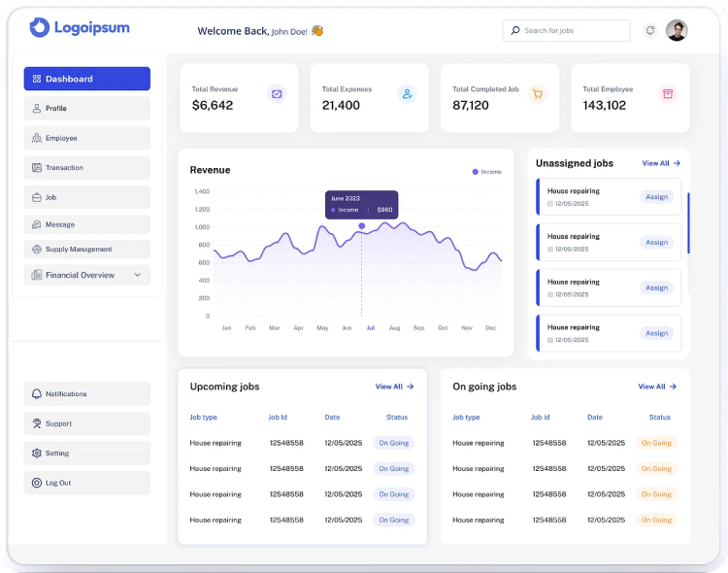728x573 pixels.
Task: Click the Total Revenue card icon
Action: (x=277, y=94)
